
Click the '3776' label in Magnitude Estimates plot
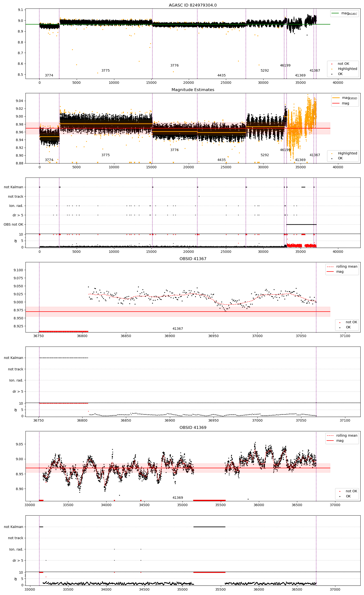point(174,150)
